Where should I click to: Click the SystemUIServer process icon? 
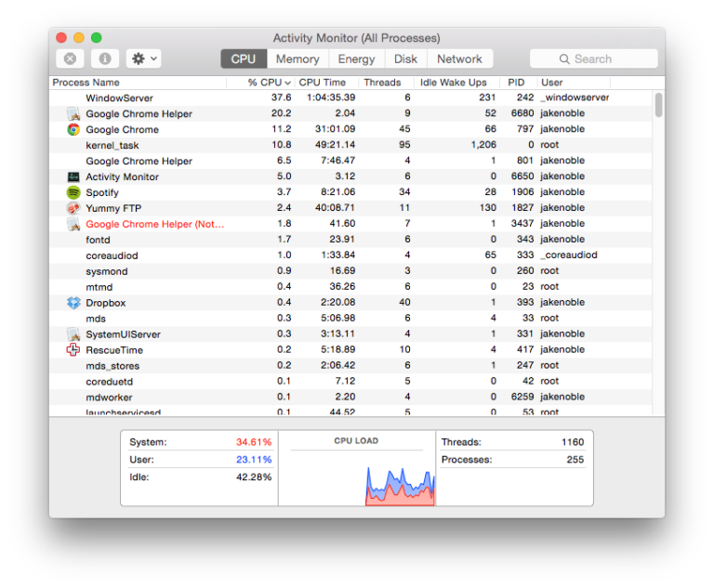pyautogui.click(x=73, y=334)
